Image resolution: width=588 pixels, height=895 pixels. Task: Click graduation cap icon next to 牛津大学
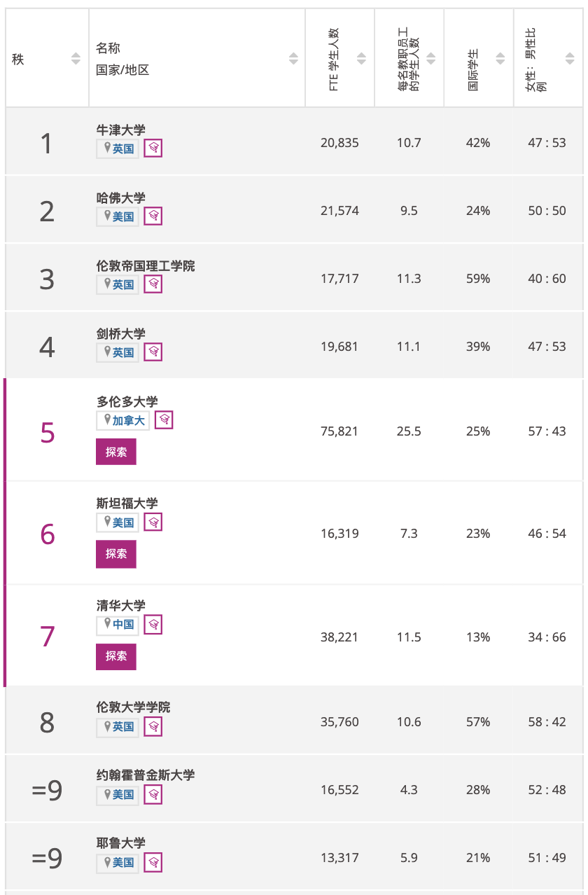153,148
